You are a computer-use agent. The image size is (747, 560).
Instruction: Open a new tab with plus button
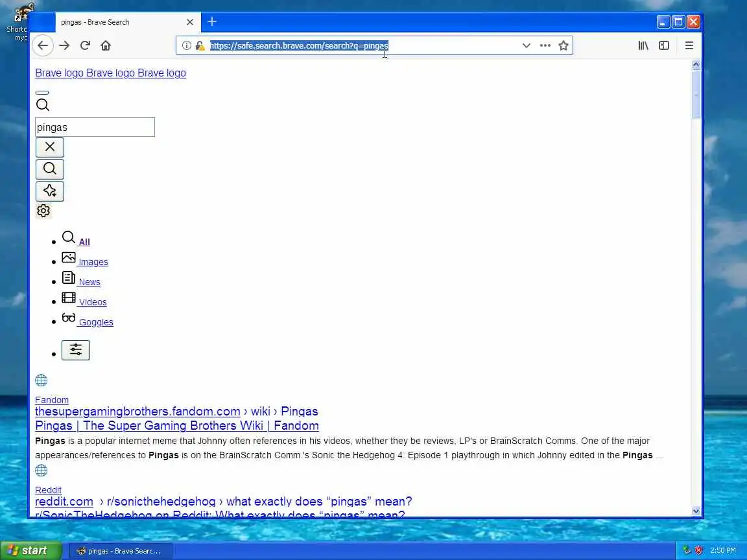click(212, 22)
